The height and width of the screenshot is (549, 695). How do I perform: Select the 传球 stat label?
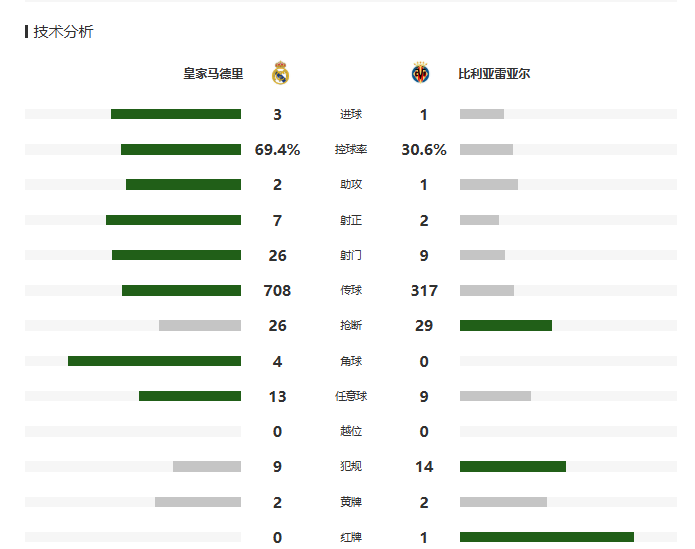pyautogui.click(x=351, y=291)
